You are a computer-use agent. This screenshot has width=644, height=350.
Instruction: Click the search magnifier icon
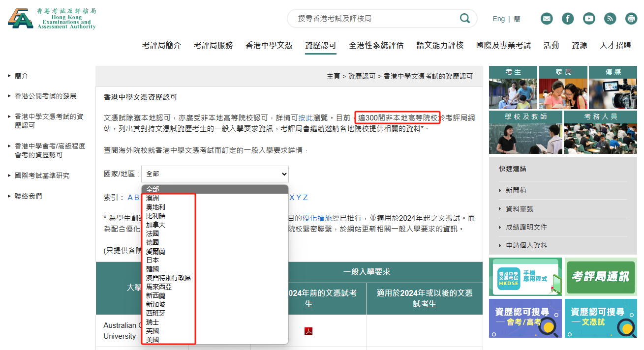click(464, 19)
